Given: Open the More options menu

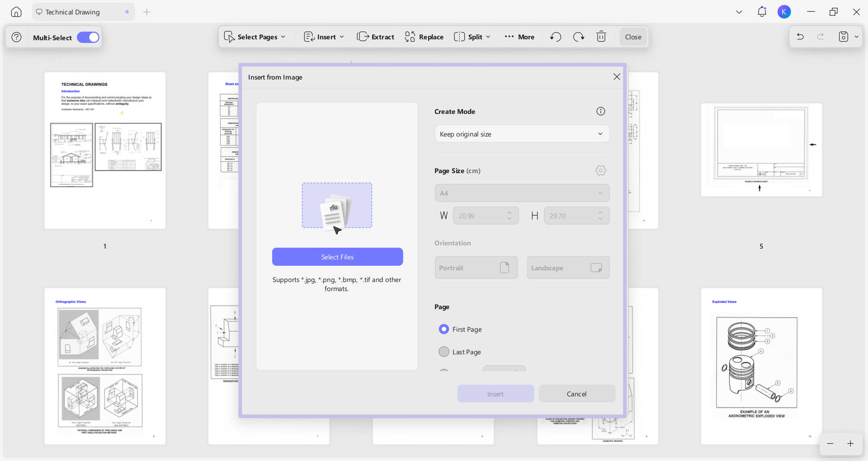Looking at the screenshot, I should [519, 37].
